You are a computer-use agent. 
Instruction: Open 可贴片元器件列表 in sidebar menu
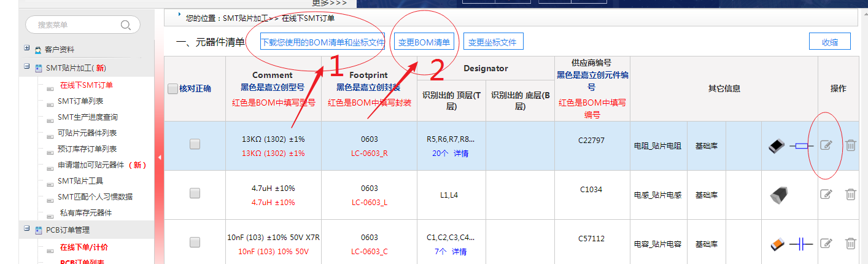point(87,133)
